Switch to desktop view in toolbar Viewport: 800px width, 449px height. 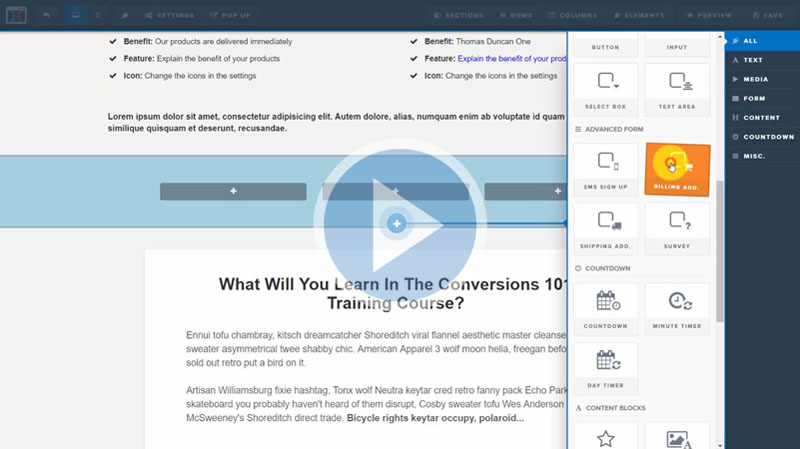(76, 15)
